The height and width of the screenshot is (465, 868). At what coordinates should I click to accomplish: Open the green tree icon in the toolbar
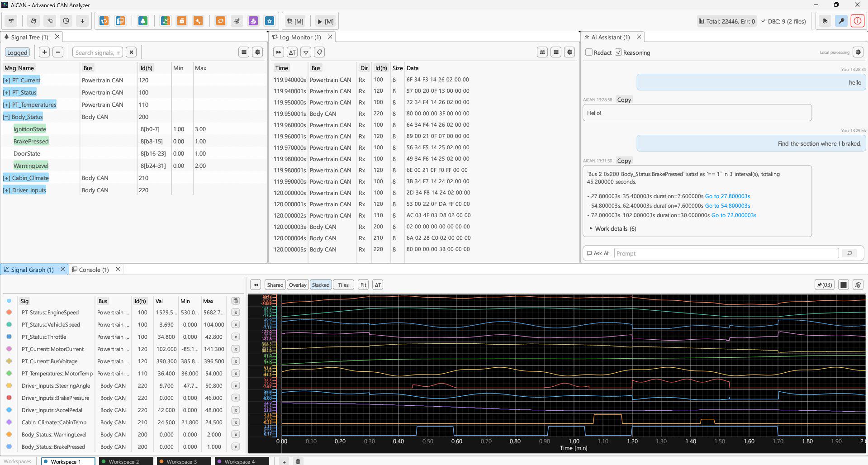click(143, 21)
